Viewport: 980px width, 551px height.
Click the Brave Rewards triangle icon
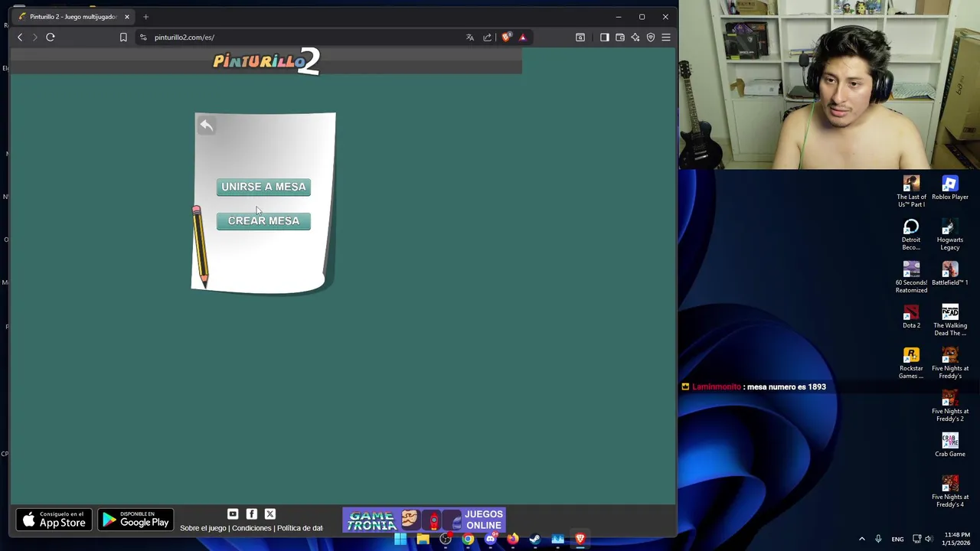523,37
